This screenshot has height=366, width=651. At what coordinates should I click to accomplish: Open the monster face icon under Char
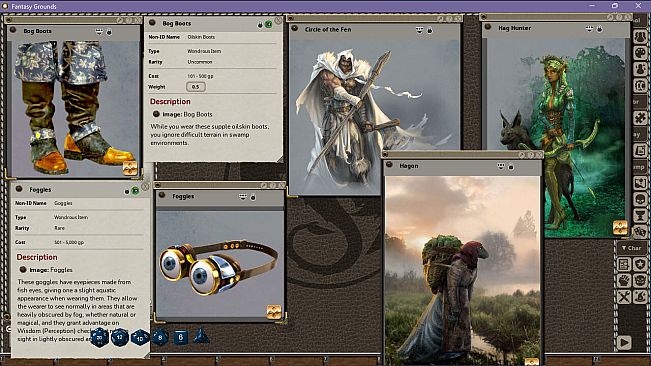click(x=640, y=281)
